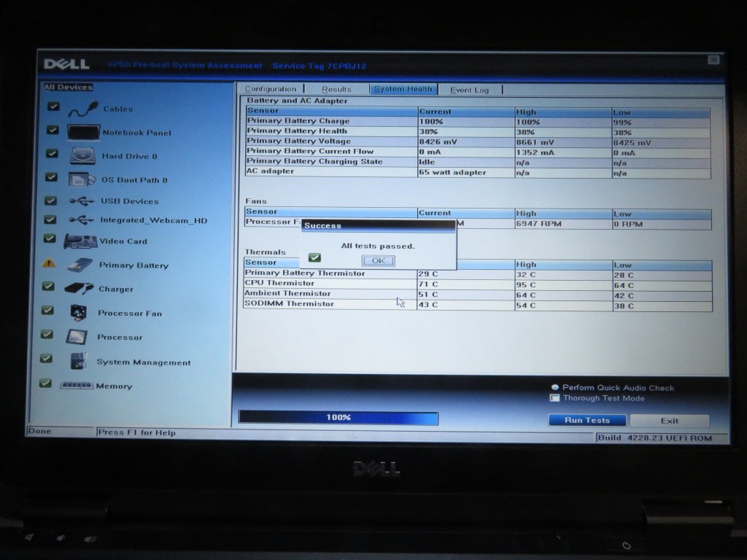747x560 pixels.
Task: Switch to the System Health tab
Action: click(403, 89)
